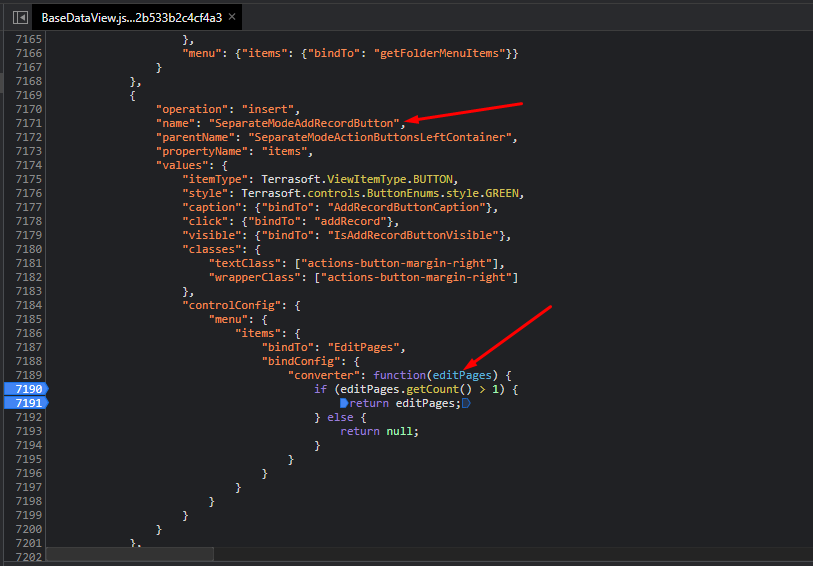Viewport: 813px width, 566px height.
Task: Click "parentName" property key
Action: (x=195, y=137)
